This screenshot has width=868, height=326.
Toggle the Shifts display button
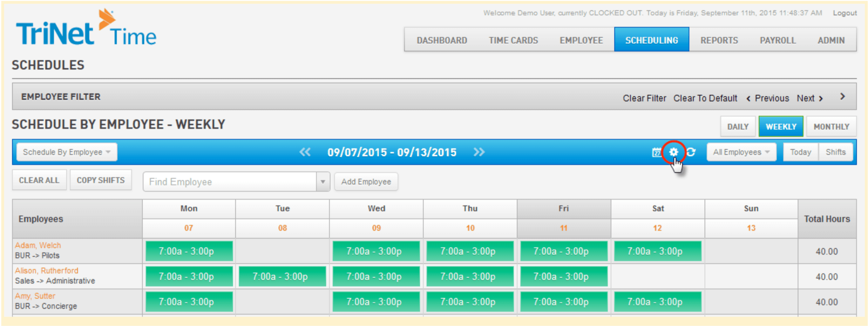point(836,152)
